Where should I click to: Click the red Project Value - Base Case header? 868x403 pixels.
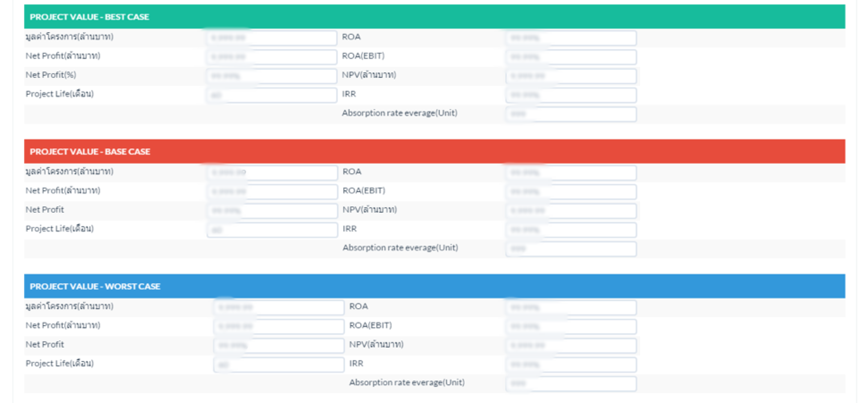434,151
